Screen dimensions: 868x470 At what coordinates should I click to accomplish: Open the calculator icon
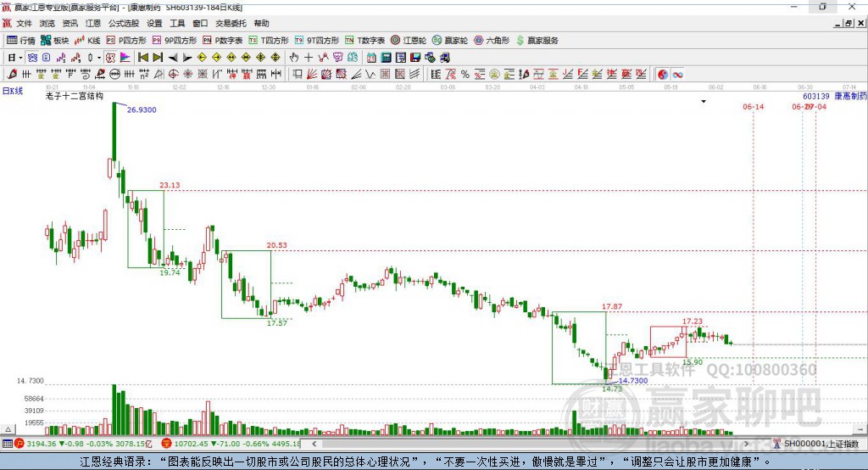point(386,58)
